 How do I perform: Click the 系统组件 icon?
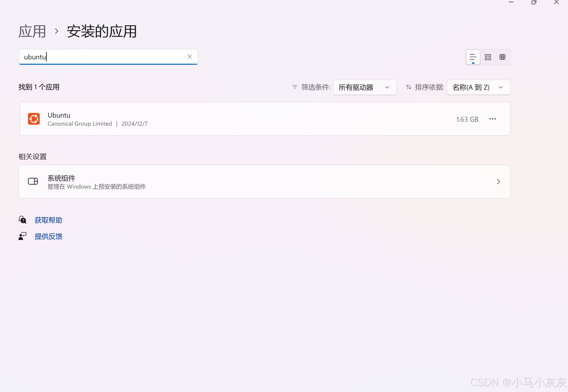point(33,182)
